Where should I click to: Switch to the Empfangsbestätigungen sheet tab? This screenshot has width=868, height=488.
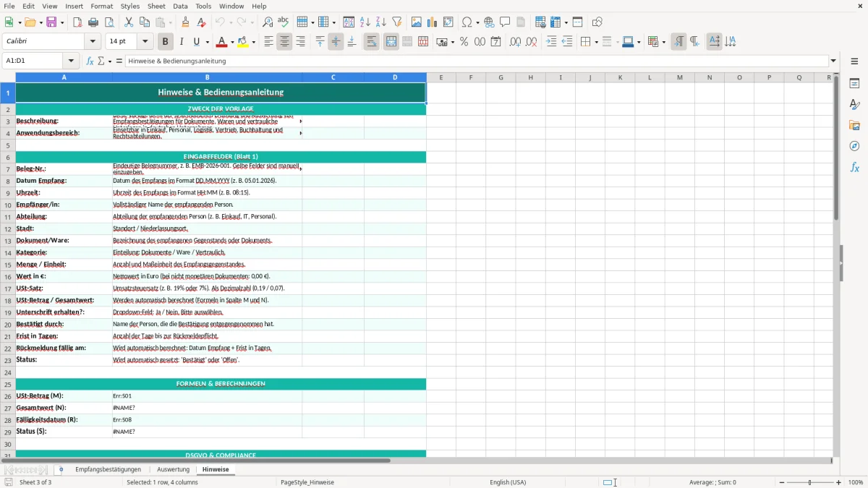click(x=108, y=469)
